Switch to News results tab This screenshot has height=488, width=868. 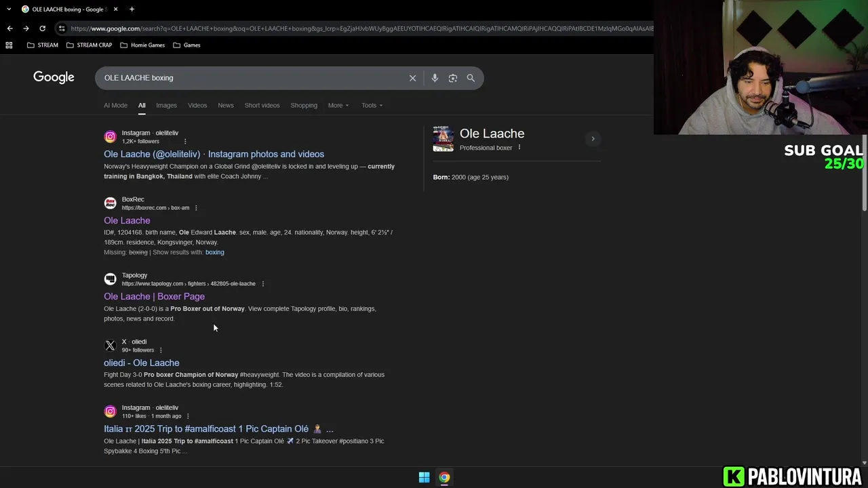(226, 105)
